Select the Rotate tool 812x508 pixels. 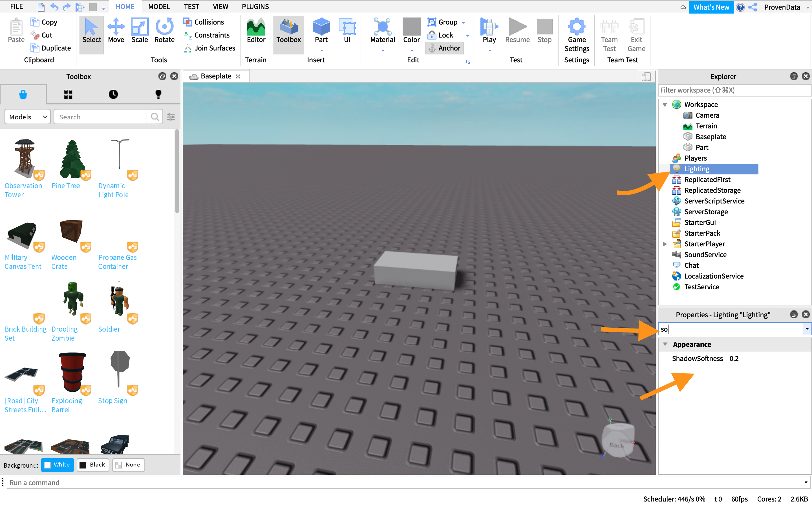pos(164,31)
